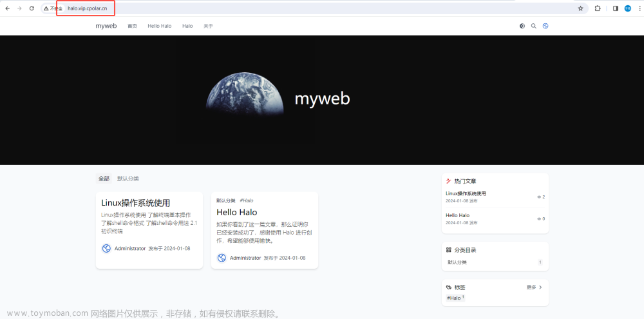
Task: Click the tag icon beside 标签
Action: pyautogui.click(x=448, y=287)
